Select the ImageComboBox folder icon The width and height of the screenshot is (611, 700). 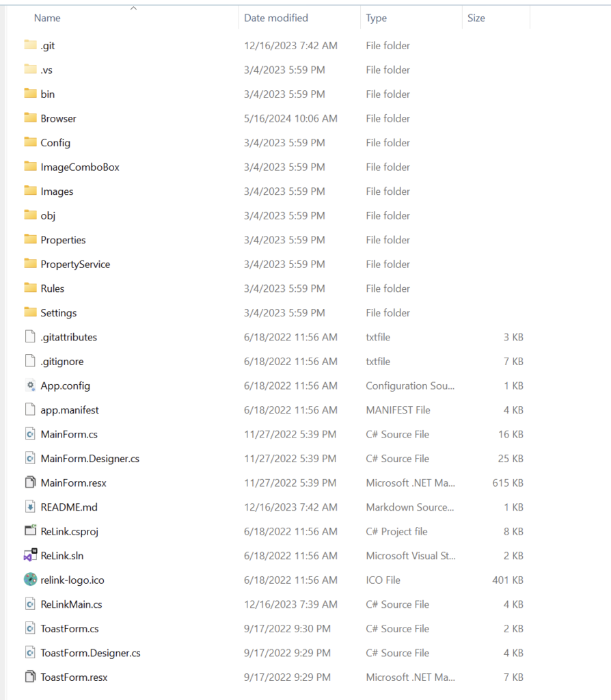pos(30,167)
